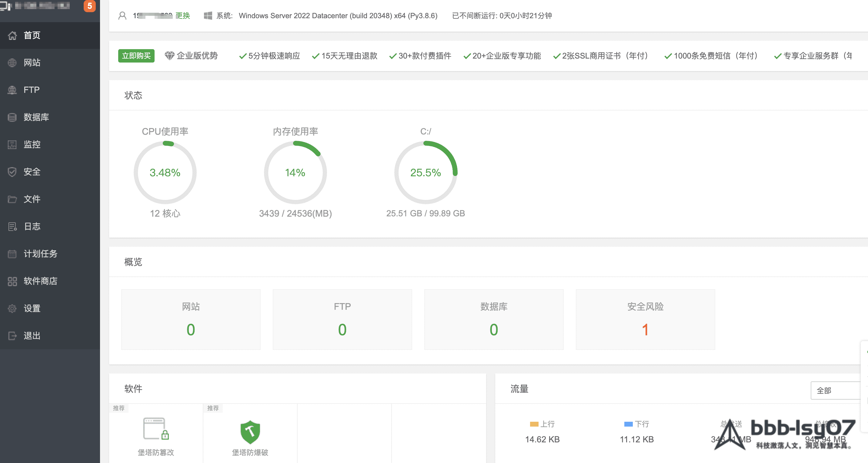This screenshot has width=868, height=463.
Task: Click the folder icon beside 文件
Action: (12, 199)
